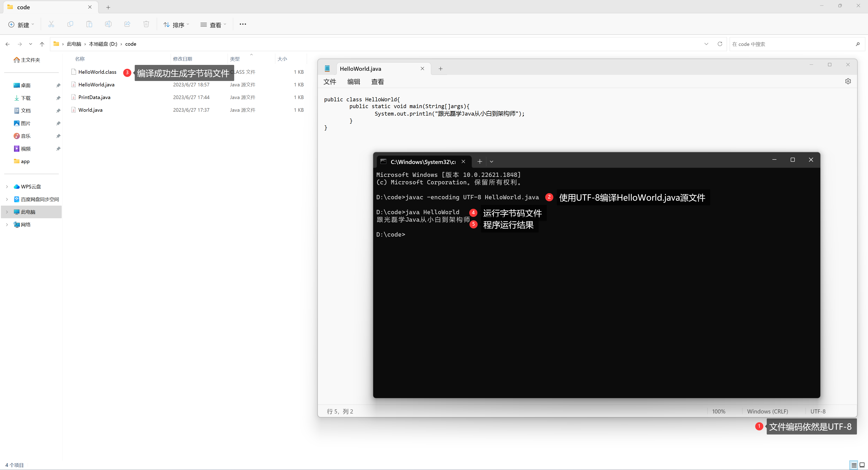The image size is (868, 470).
Task: Expand the 网络 tree node
Action: [x=7, y=225]
